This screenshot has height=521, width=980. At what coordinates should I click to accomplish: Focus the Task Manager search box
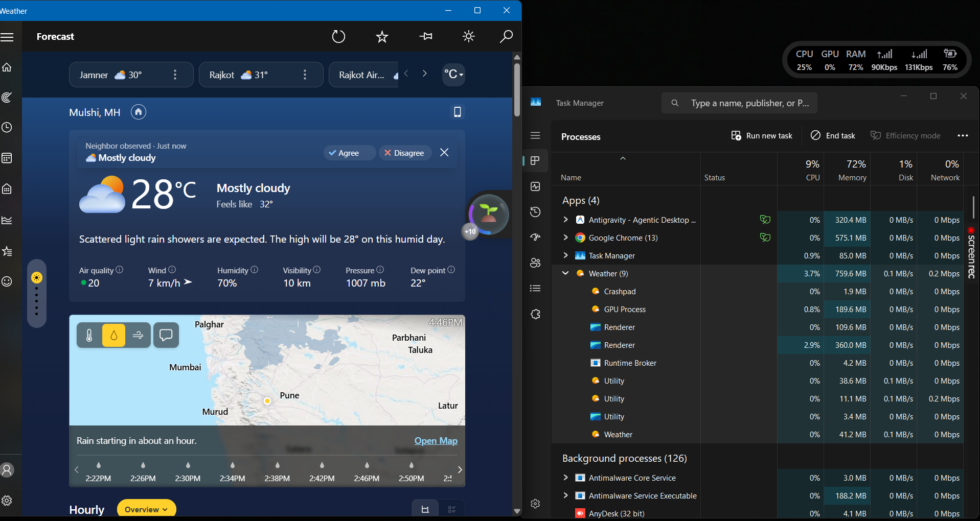[x=739, y=103]
